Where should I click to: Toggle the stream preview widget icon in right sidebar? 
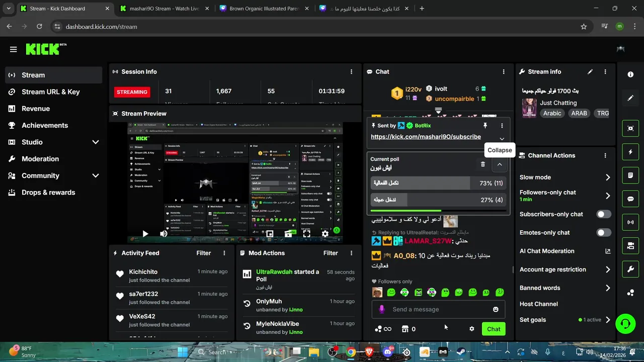(630, 128)
